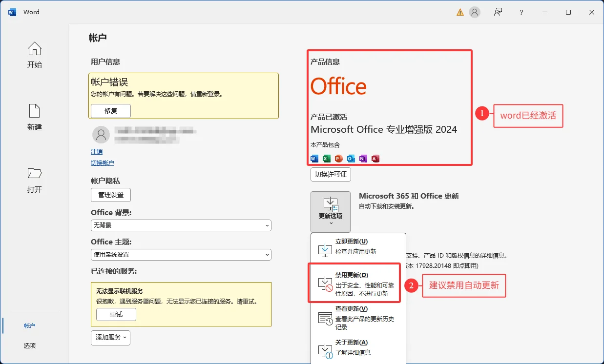Click the user profile avatar in title bar
The image size is (604, 364).
(x=475, y=12)
